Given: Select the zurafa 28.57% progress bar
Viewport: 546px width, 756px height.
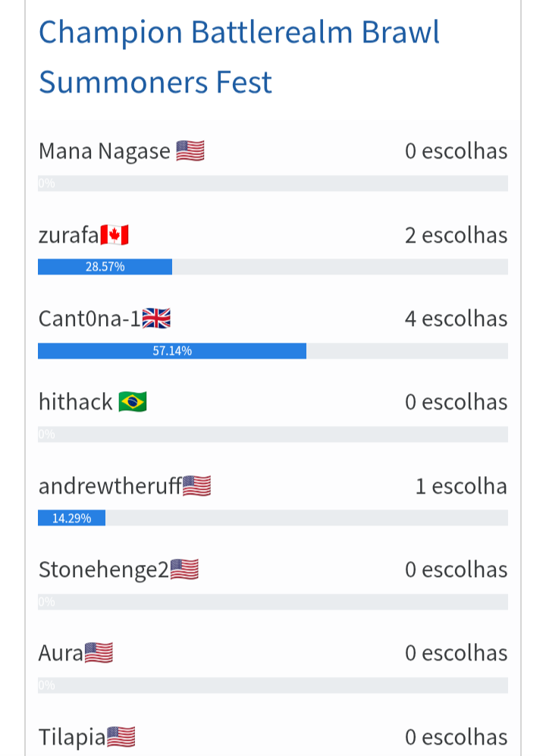Looking at the screenshot, I should 273,267.
